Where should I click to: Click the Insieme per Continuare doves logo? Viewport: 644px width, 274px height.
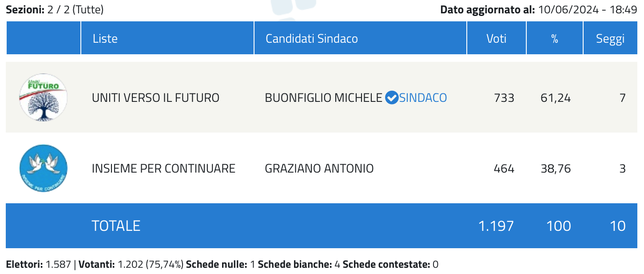[x=43, y=169]
